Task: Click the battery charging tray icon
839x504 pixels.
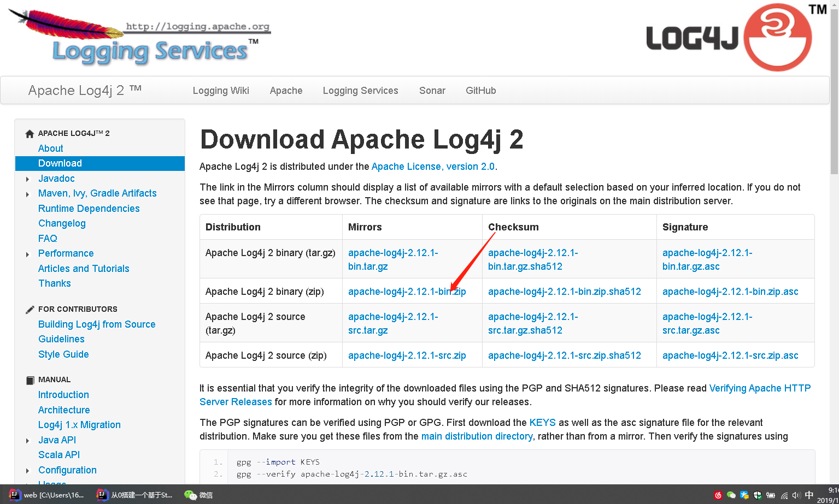Action: pos(771,496)
